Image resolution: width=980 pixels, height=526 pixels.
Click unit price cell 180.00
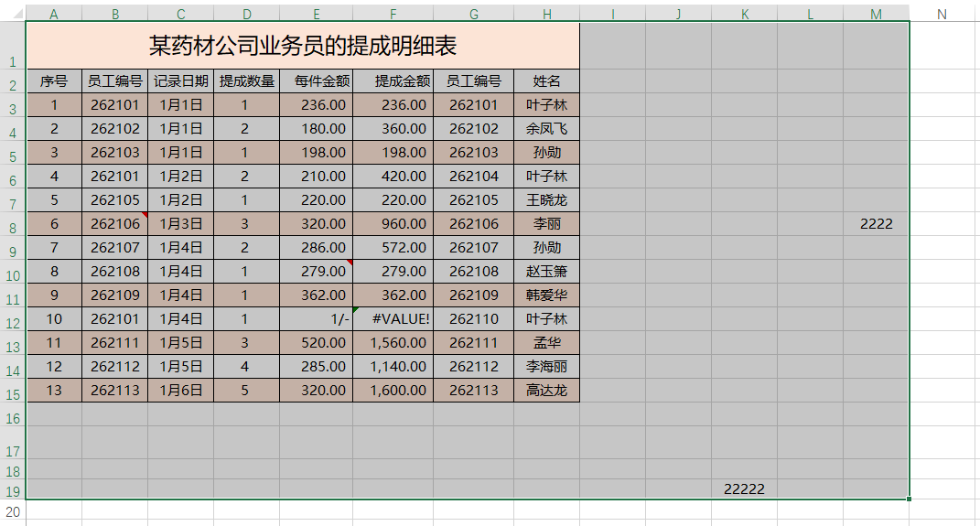coord(317,129)
